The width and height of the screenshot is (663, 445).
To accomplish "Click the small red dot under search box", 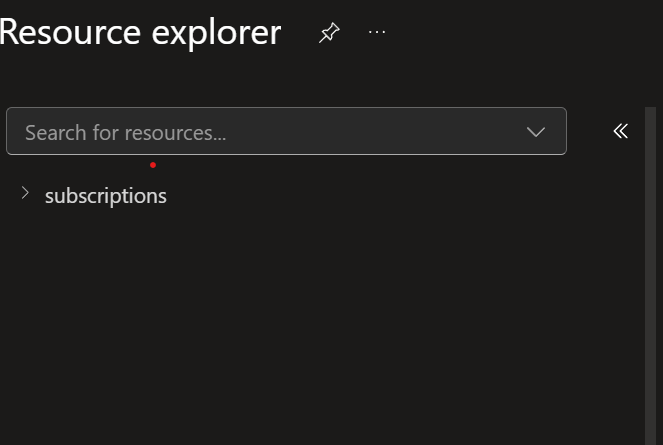I will click(153, 165).
